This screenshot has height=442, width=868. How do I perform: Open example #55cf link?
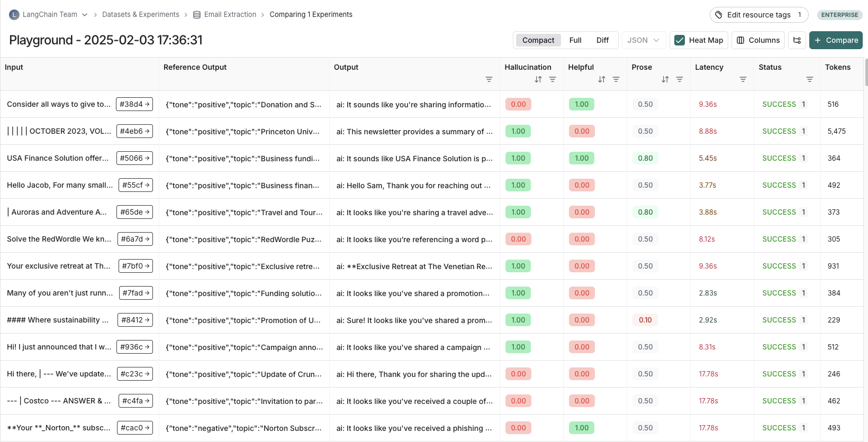click(x=136, y=185)
